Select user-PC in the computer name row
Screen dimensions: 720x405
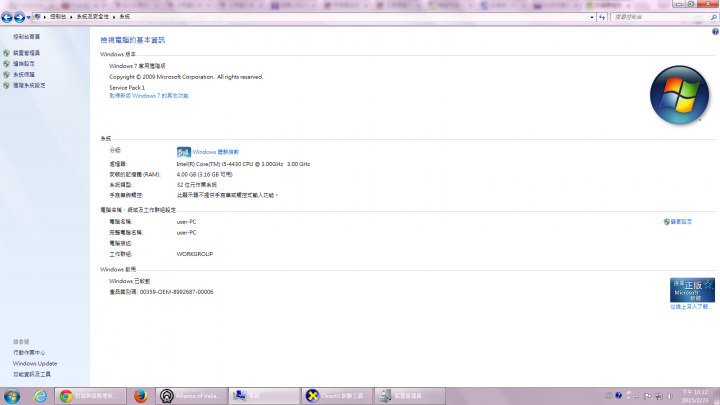[186, 222]
